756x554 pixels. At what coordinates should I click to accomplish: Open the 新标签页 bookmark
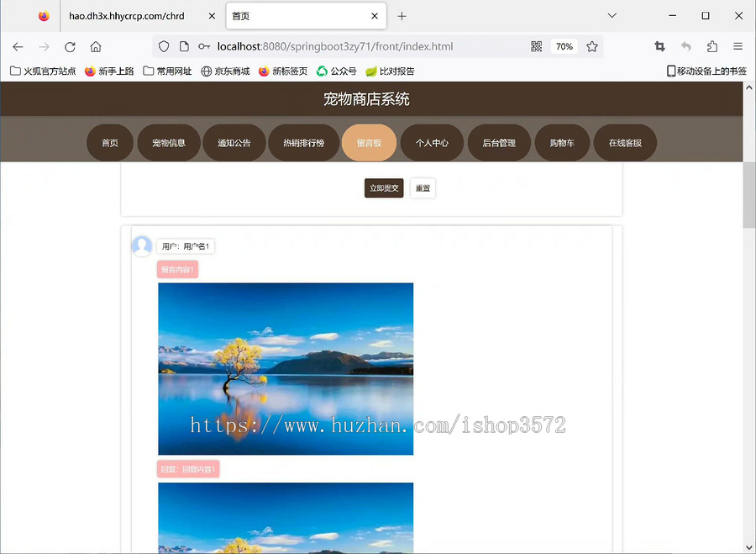283,71
